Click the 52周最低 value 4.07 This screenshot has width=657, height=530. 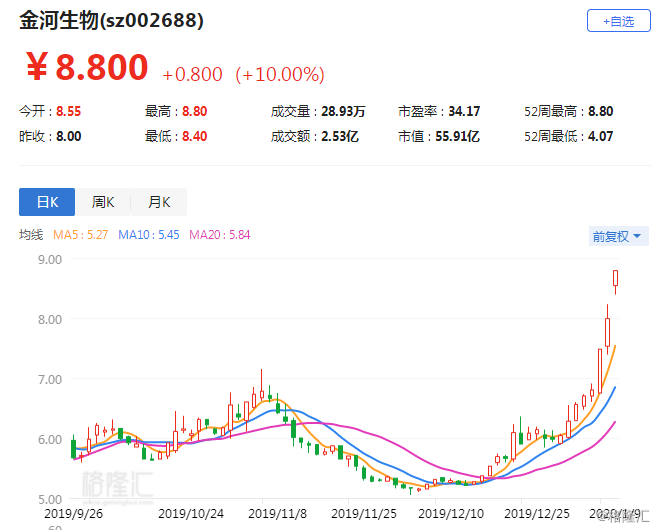[600, 137]
